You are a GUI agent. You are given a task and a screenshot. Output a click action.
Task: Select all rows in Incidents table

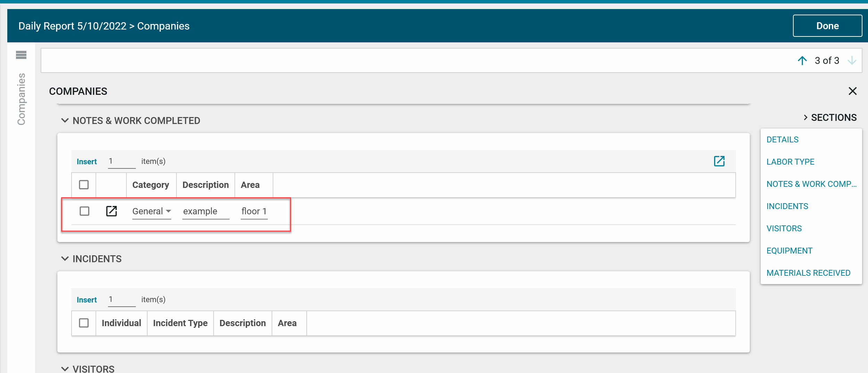click(84, 323)
